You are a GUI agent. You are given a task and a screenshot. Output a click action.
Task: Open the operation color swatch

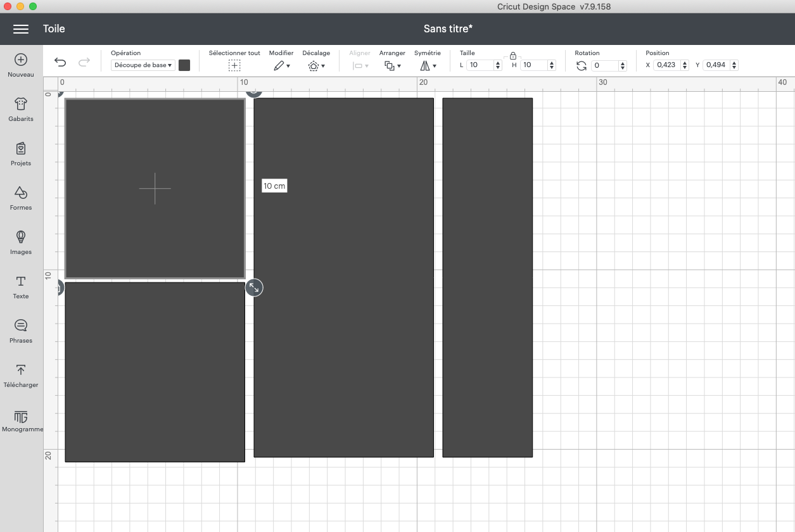point(184,65)
